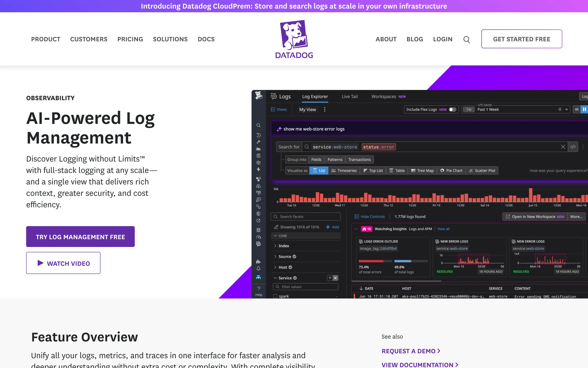
Task: Click the target-shaped monitors icon in sidebar
Action: pos(258,156)
